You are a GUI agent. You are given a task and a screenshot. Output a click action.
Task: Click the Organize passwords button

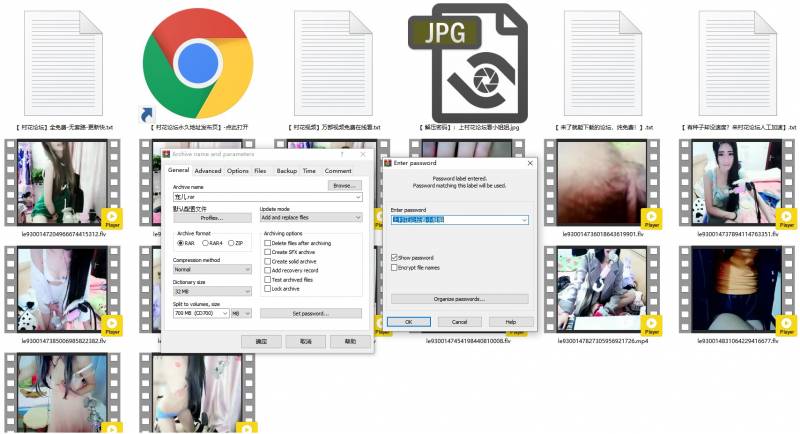(457, 299)
